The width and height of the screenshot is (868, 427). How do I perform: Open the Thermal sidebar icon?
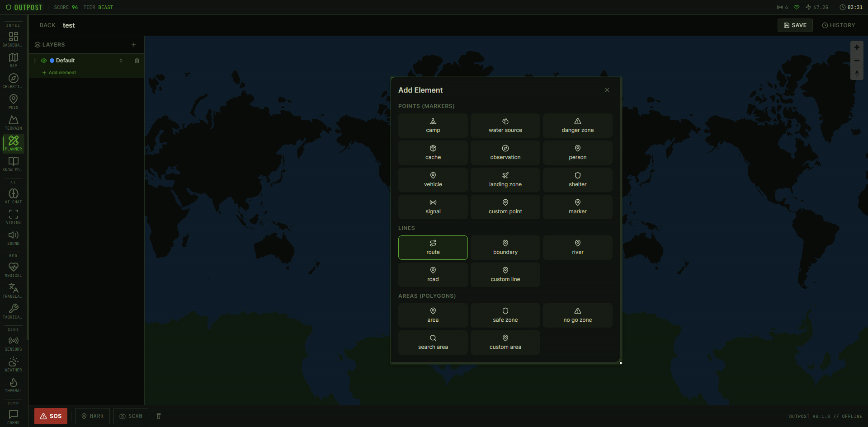(x=14, y=385)
